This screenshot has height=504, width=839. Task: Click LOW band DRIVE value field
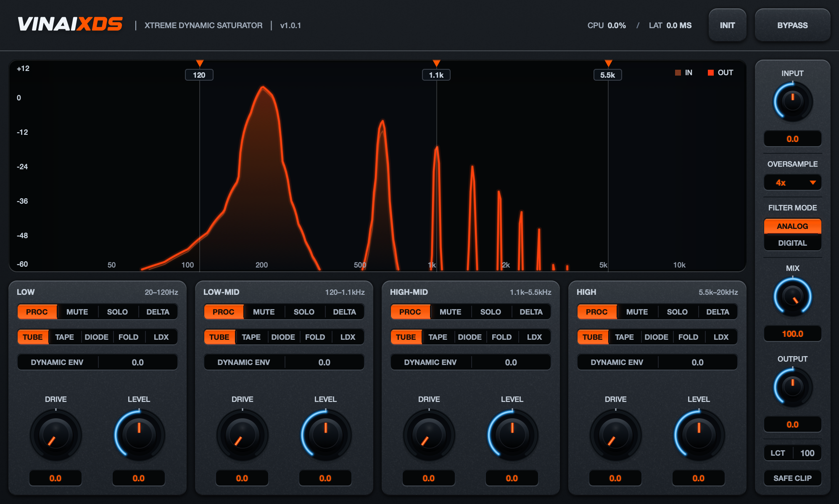point(55,478)
